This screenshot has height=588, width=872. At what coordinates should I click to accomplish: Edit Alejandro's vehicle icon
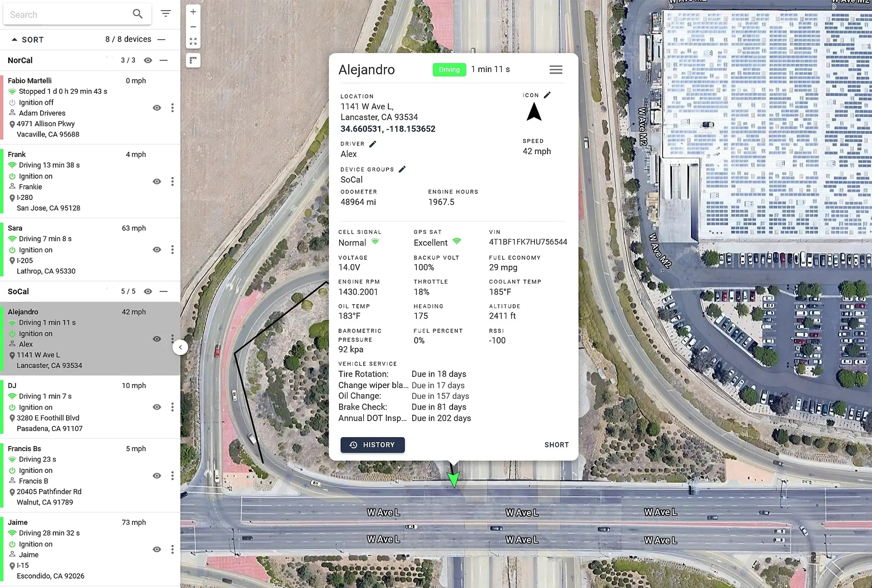(x=548, y=95)
